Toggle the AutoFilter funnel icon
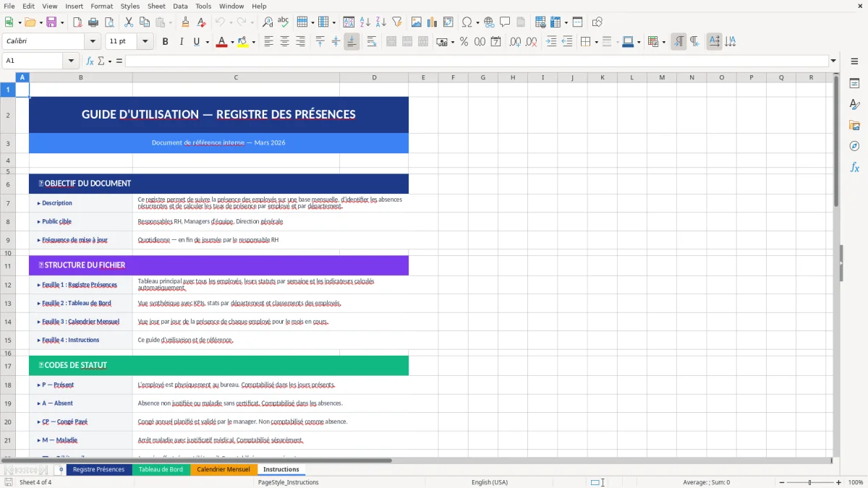Viewport: 868px width, 488px height. click(396, 22)
